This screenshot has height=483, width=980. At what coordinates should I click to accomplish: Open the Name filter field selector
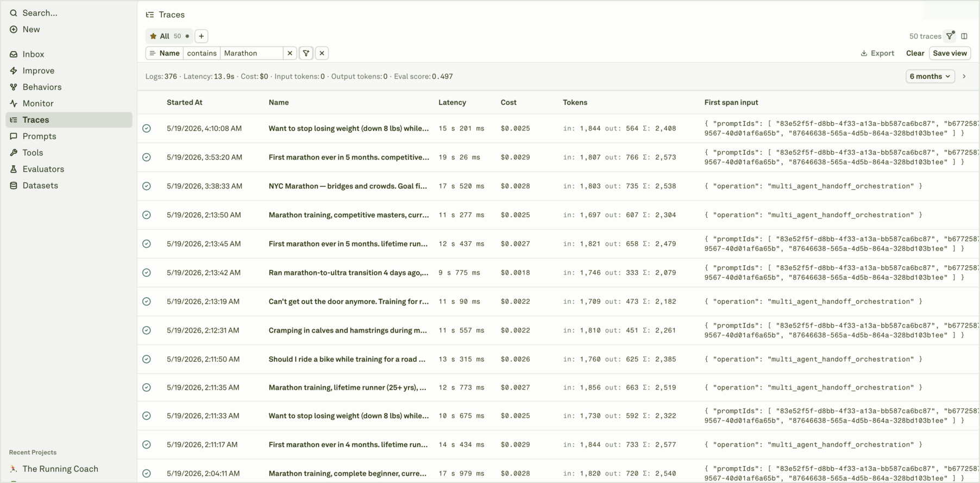pyautogui.click(x=165, y=53)
